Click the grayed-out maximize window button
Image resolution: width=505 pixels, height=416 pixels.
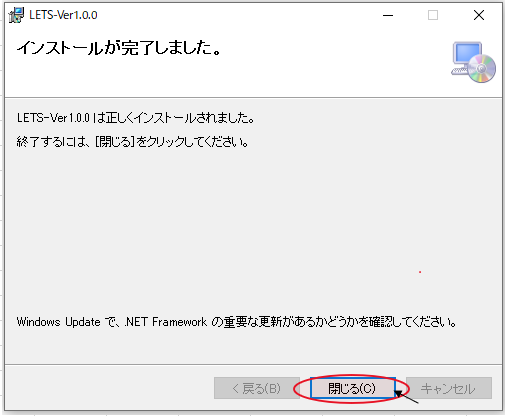coord(433,15)
